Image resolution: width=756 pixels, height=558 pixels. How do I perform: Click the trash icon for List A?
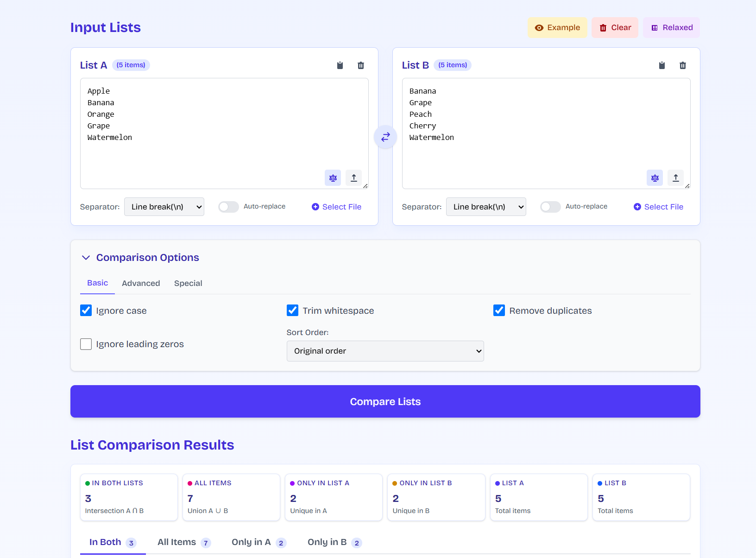click(x=361, y=65)
